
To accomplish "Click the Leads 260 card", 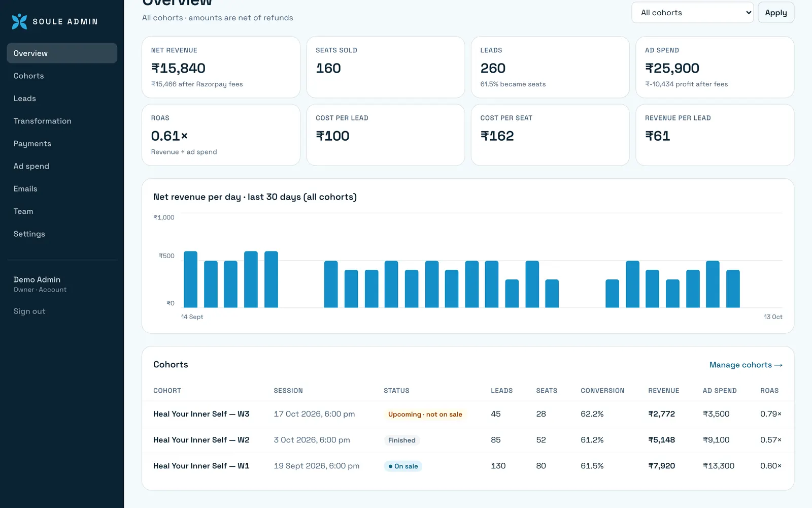I will 550,67.
